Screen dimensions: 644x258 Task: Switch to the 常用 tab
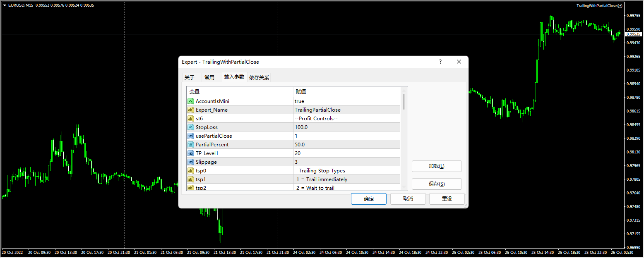point(209,78)
